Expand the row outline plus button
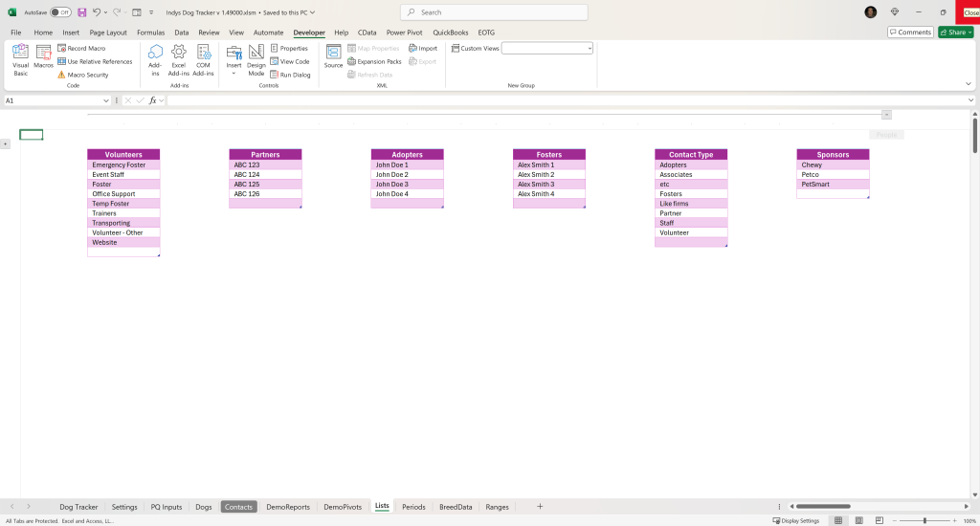 coord(5,144)
